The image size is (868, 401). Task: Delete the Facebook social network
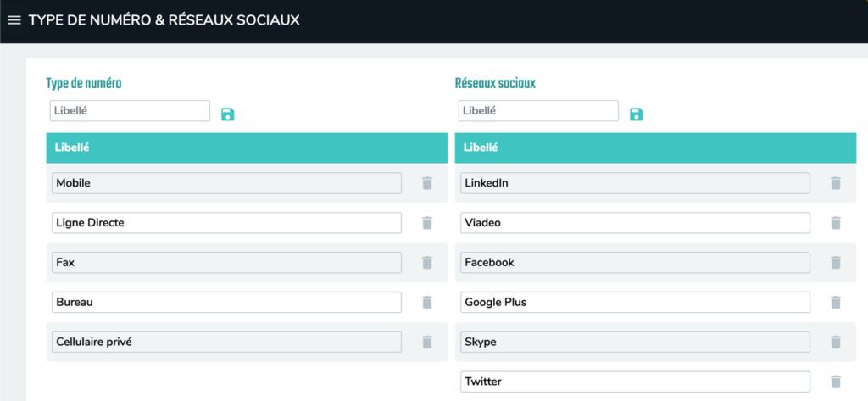836,263
